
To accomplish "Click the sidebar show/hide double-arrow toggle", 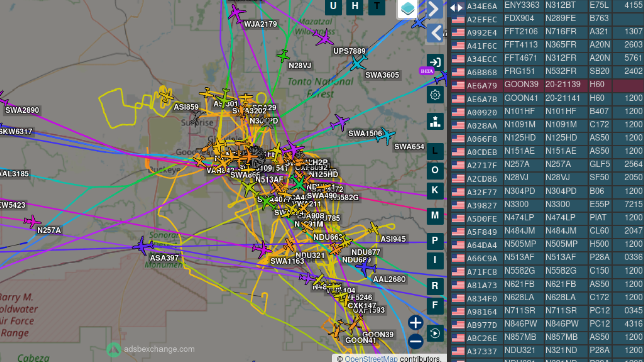I will (456, 7).
